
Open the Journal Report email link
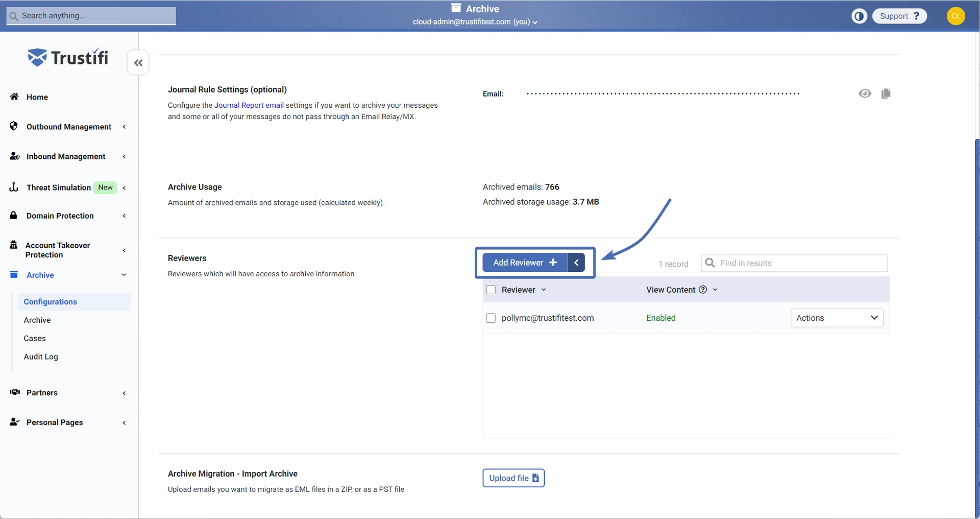pyautogui.click(x=249, y=105)
